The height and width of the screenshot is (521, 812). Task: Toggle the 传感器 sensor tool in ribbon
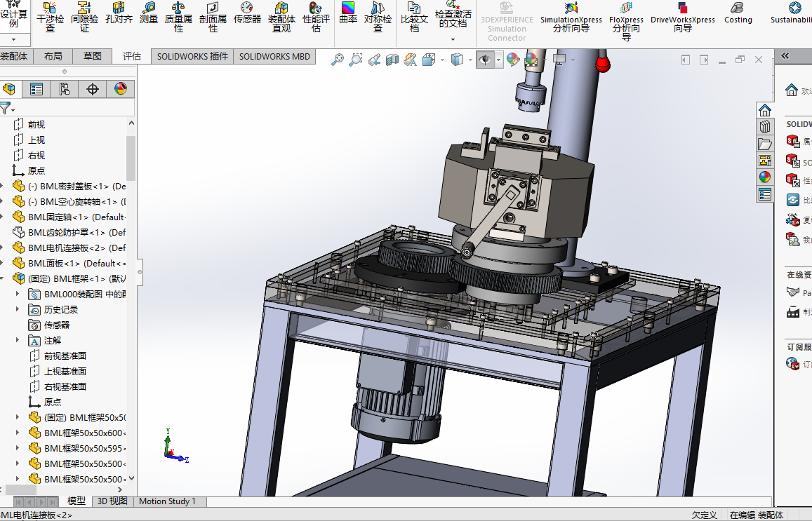[247, 14]
